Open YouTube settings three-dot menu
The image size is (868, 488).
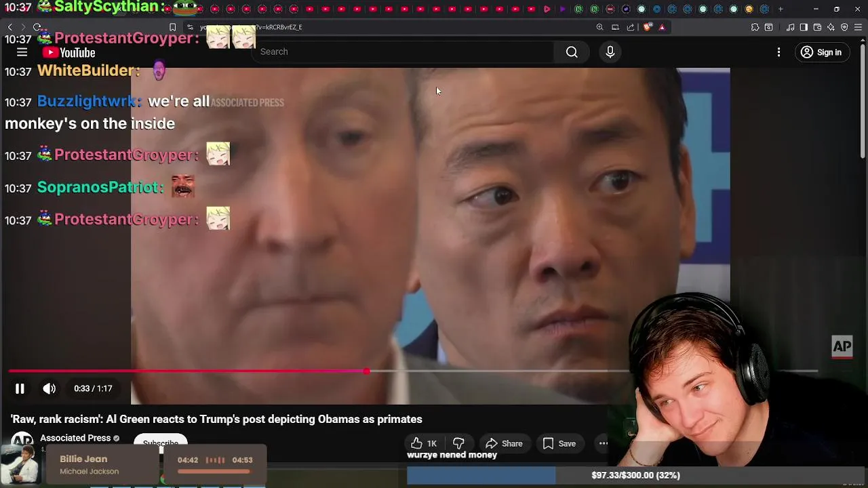click(x=778, y=52)
